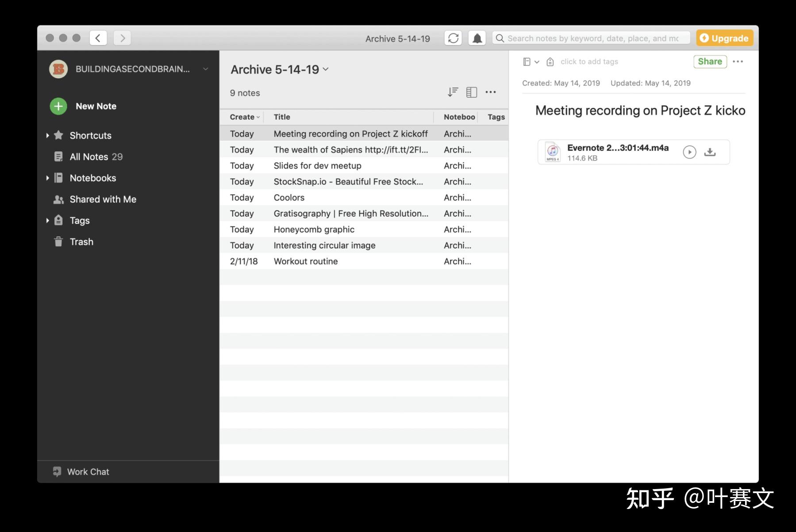Open the Archive 5-14-19 notebook dropdown

[326, 69]
